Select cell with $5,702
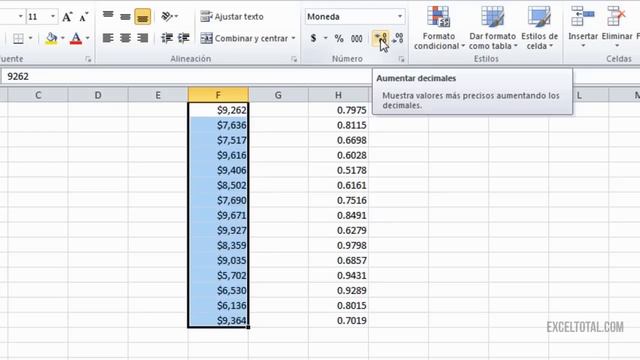Screen dimensions: 640x360 point(218,276)
